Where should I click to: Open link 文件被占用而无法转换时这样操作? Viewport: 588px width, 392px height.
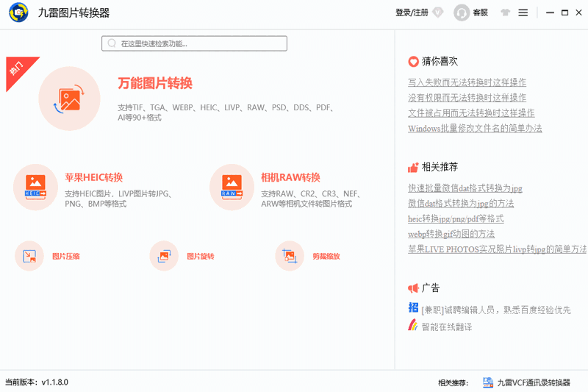(471, 113)
